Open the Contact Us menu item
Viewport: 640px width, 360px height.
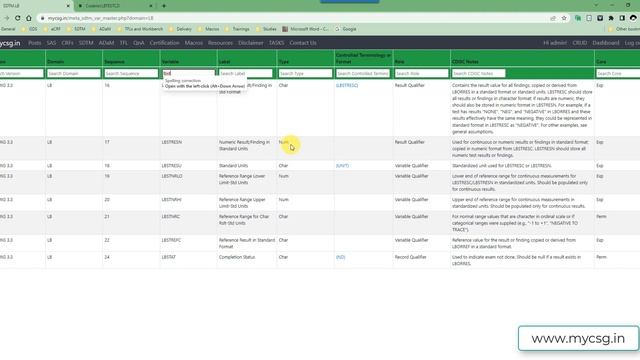pyautogui.click(x=303, y=43)
